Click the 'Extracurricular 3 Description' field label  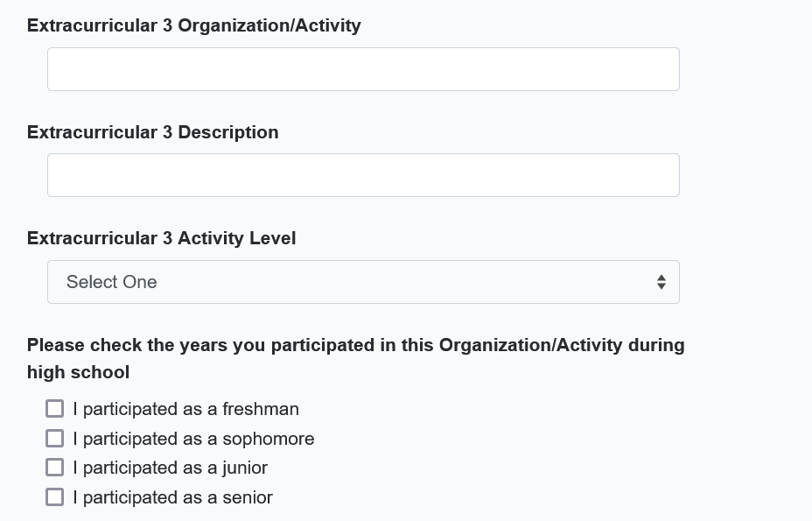(152, 132)
